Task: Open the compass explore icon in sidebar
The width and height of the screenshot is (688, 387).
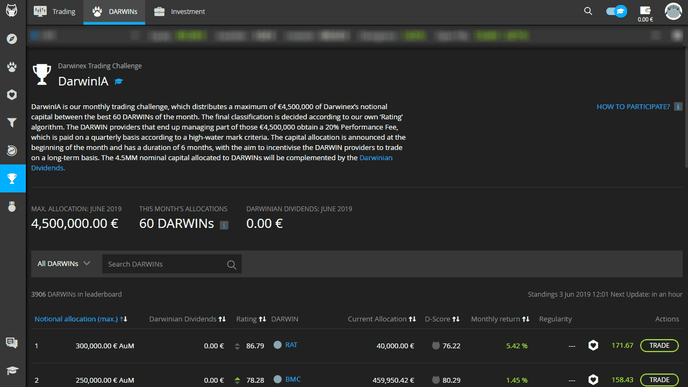Action: click(x=12, y=39)
